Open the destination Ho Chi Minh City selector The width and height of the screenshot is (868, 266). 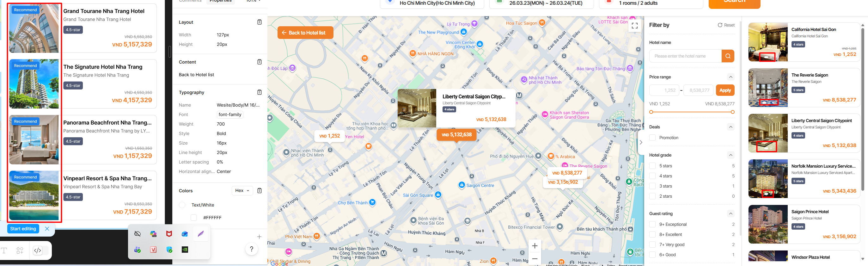pos(432,3)
